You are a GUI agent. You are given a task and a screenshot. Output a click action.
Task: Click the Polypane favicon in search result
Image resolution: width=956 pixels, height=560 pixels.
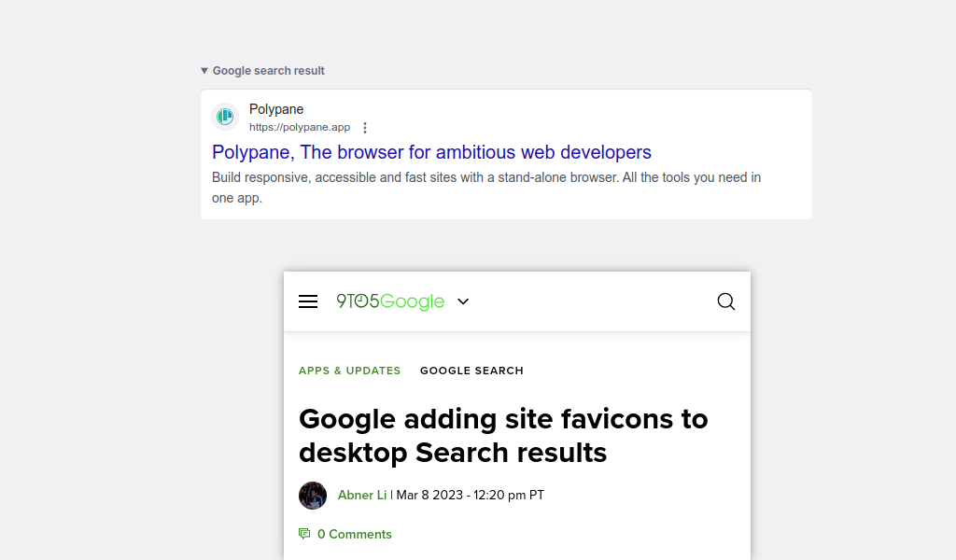tap(225, 117)
